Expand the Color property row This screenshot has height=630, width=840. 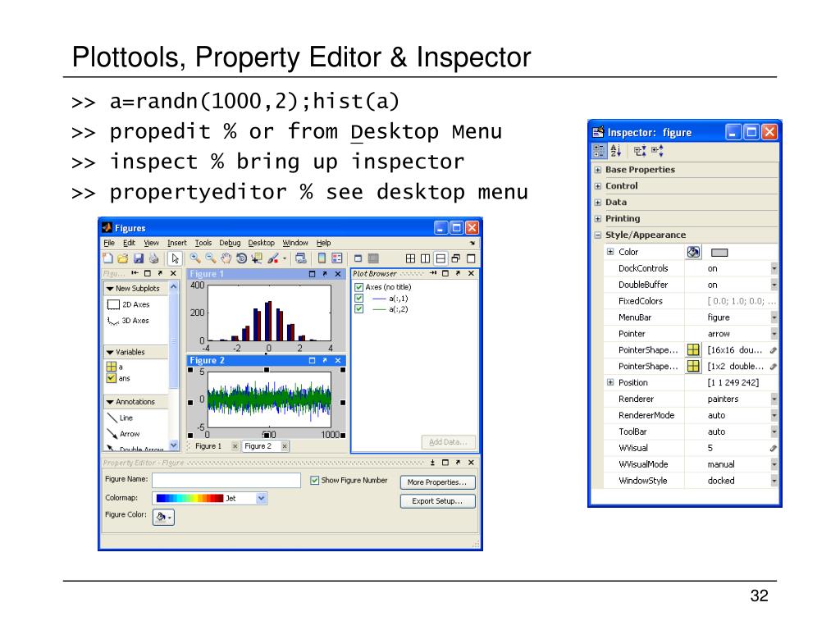(x=610, y=251)
